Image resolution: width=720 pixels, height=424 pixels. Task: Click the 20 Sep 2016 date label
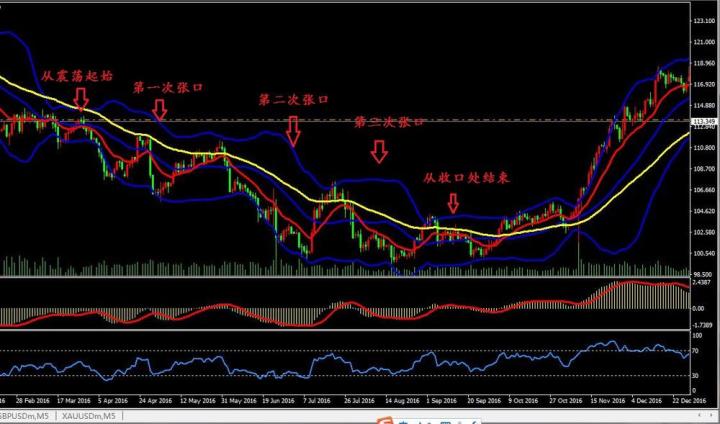point(485,401)
